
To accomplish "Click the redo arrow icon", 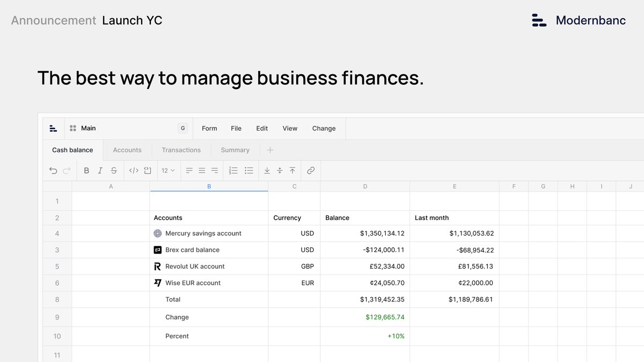I will point(67,171).
